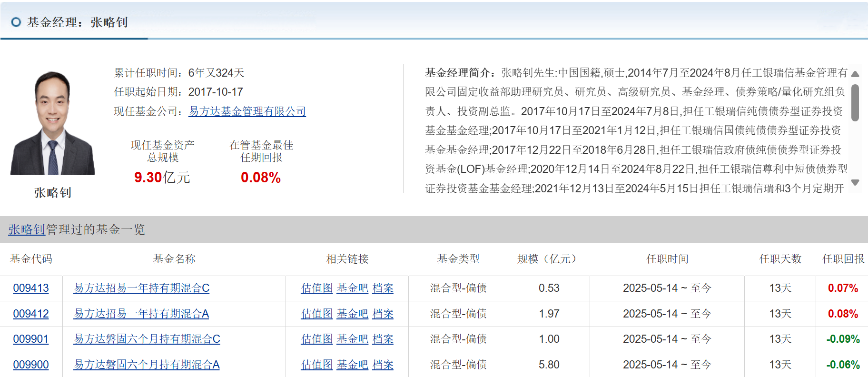Screen dimensions: 868x377
Task: Open 基金吧 for fund 009412
Action: [x=353, y=314]
